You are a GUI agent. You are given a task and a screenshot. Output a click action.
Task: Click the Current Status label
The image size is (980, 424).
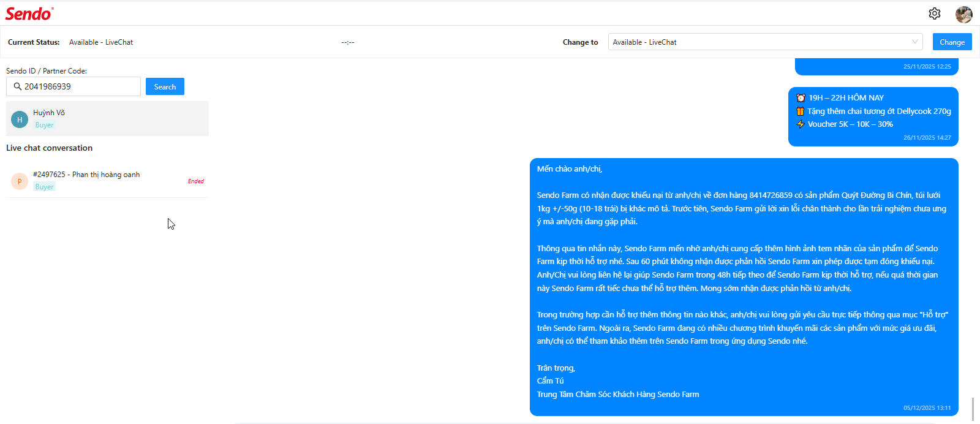[34, 42]
